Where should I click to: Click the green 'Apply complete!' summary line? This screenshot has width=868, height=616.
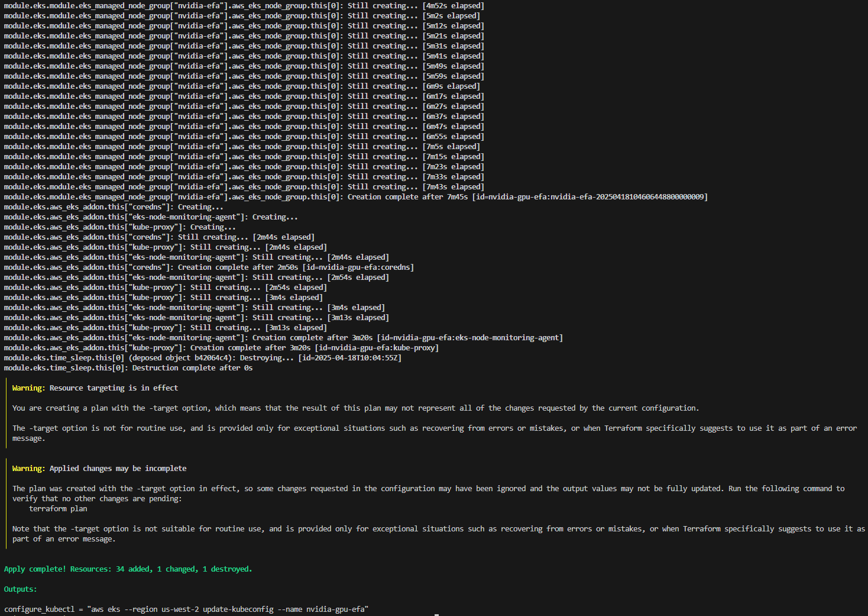(x=128, y=569)
